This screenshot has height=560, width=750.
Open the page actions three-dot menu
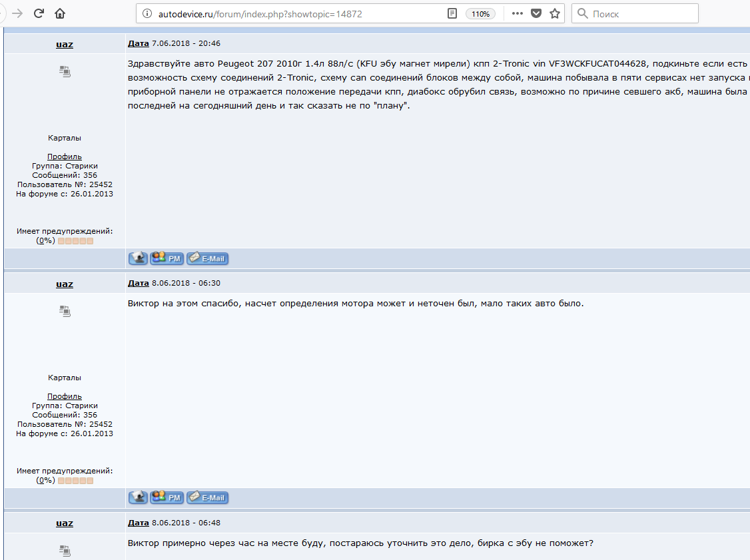click(517, 14)
